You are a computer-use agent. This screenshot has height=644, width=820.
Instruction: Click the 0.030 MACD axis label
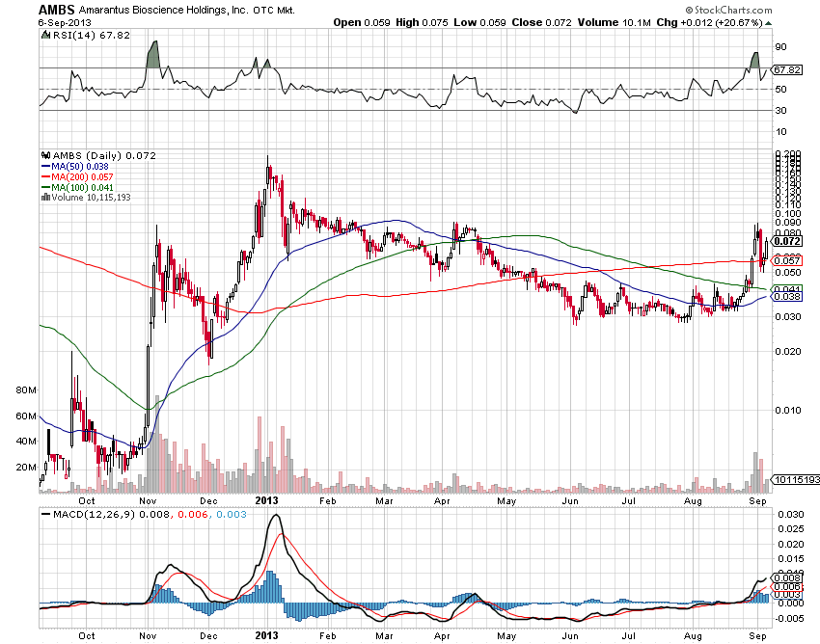[790, 515]
